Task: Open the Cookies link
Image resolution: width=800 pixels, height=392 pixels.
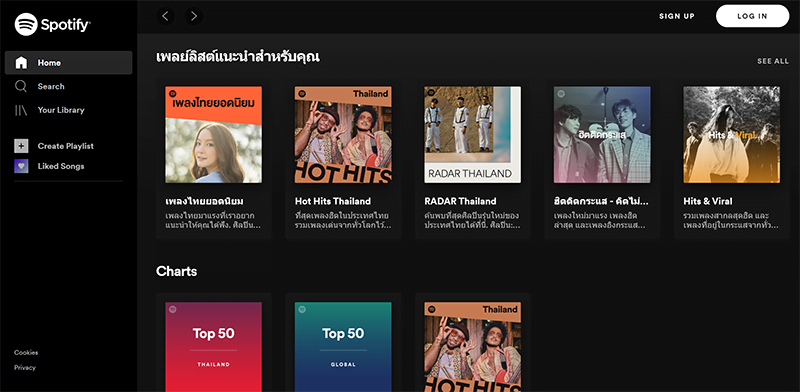Action: click(x=26, y=353)
